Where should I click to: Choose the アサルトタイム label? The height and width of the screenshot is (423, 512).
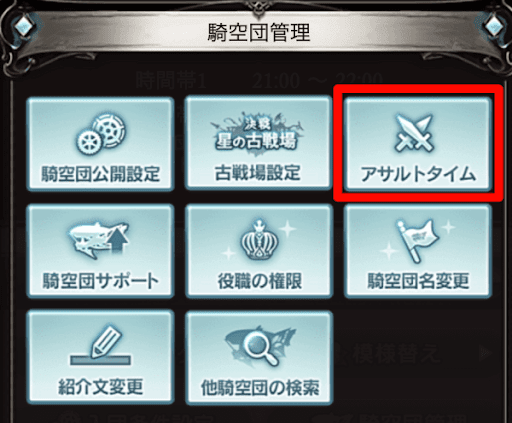pyautogui.click(x=418, y=174)
